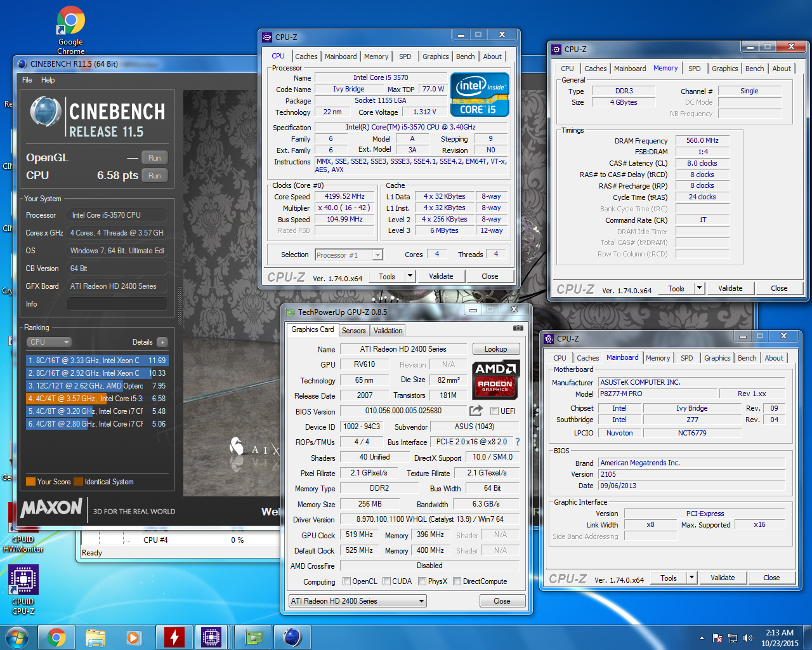The width and height of the screenshot is (812, 650).
Task: Select highlighted 4C/4T @ 3.57 GHz ranking bar
Action: [x=97, y=399]
